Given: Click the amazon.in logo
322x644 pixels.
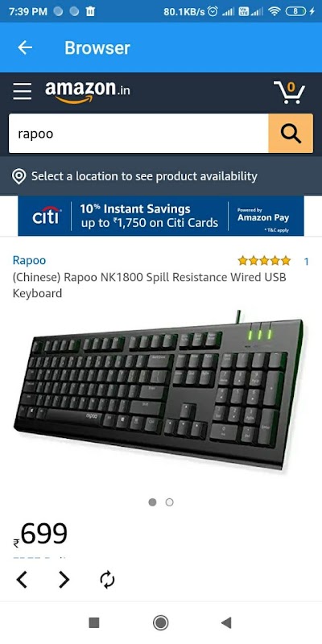Looking at the screenshot, I should click(88, 92).
